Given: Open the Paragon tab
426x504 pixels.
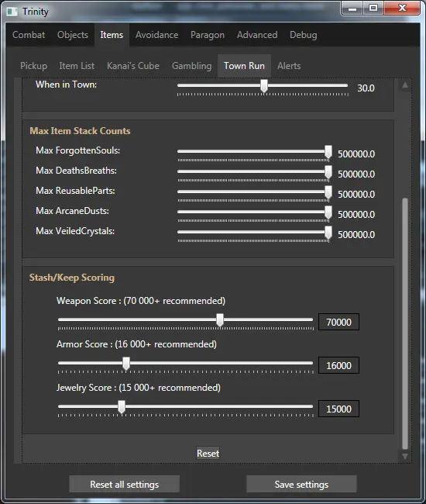Looking at the screenshot, I should 208,35.
